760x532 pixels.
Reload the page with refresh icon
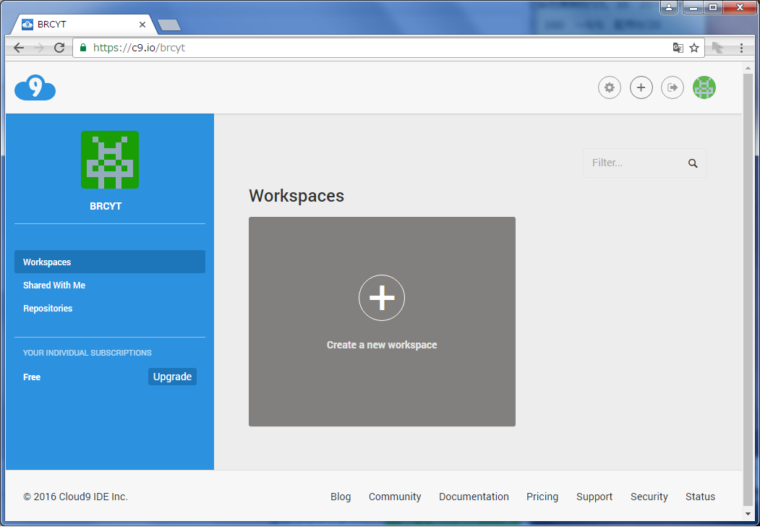(59, 48)
